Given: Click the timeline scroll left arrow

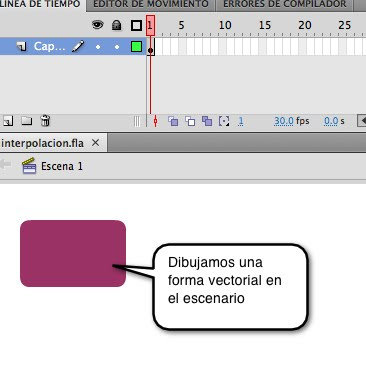Looking at the screenshot, I should (362, 121).
